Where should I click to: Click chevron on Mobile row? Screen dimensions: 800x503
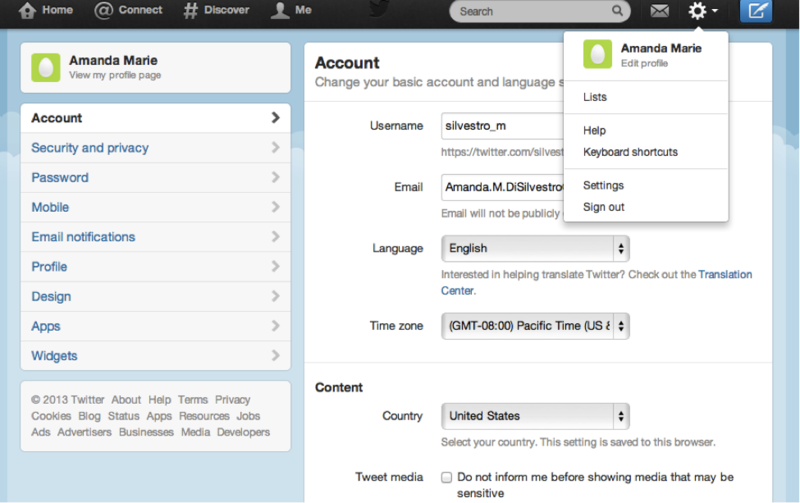pyautogui.click(x=276, y=207)
